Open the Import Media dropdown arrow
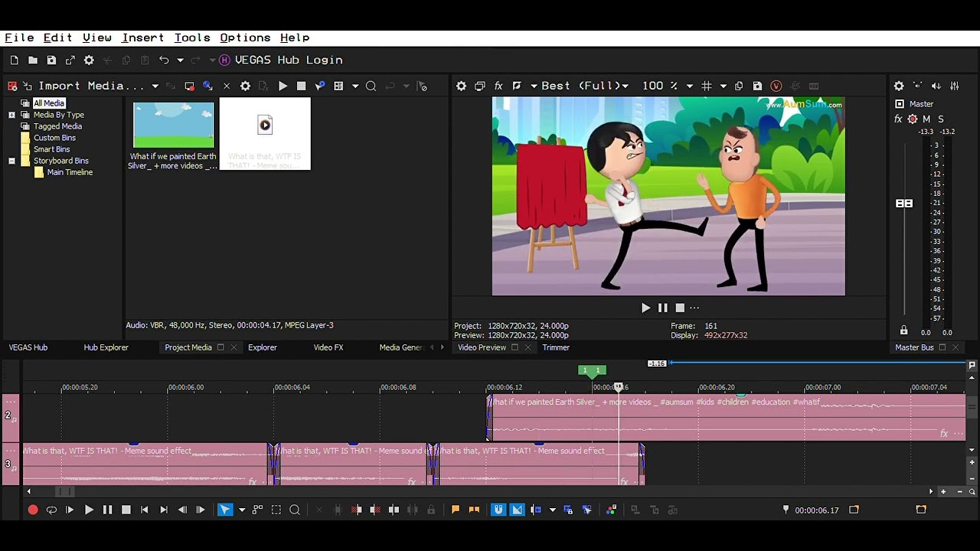The image size is (980, 551). click(155, 86)
